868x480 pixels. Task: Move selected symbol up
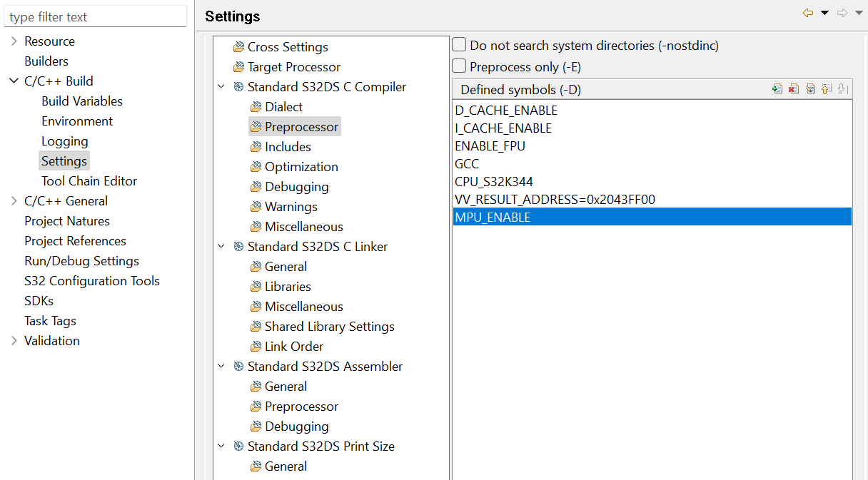tap(827, 89)
